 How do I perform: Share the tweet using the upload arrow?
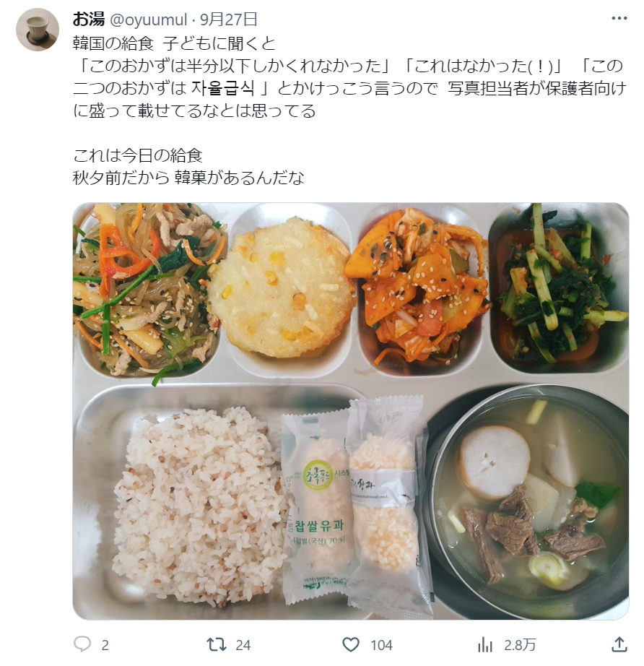[619, 644]
